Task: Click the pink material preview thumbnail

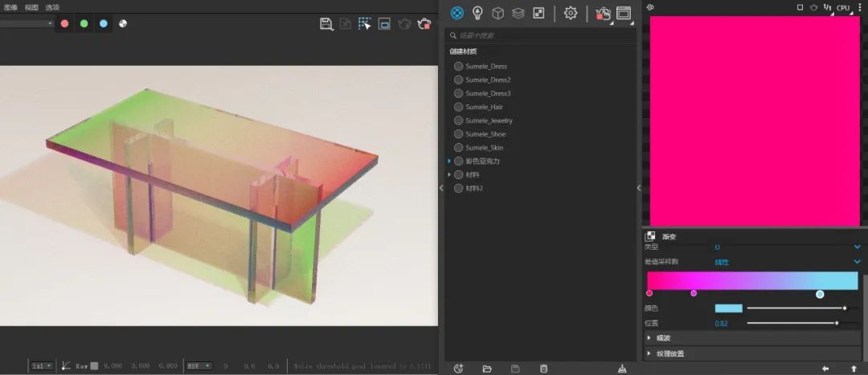Action: click(755, 120)
